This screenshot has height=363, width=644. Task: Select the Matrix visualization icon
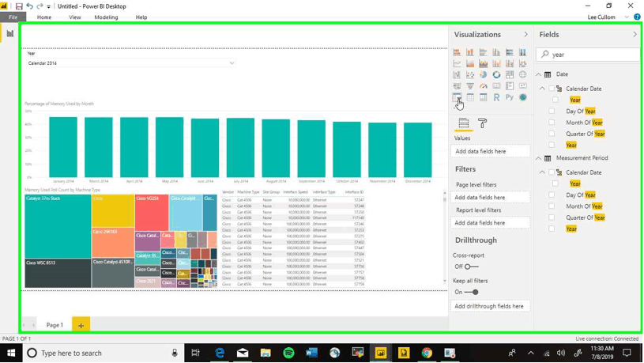pyautogui.click(x=483, y=97)
